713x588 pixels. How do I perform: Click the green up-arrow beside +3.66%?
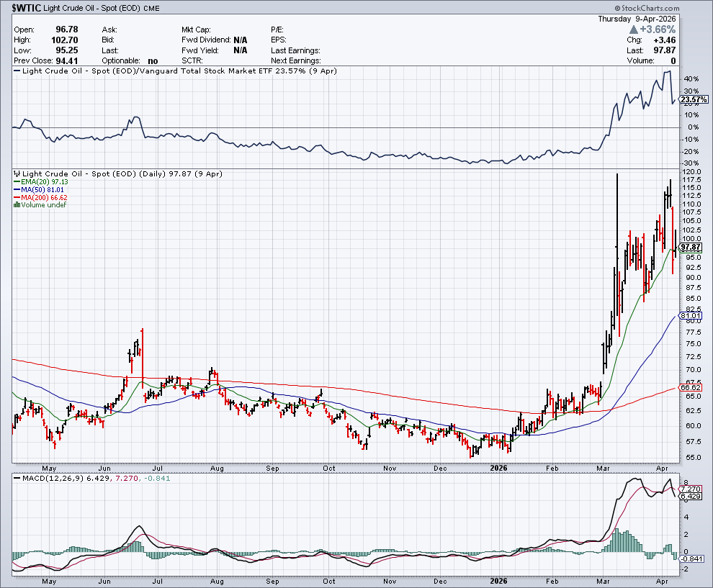coord(633,30)
